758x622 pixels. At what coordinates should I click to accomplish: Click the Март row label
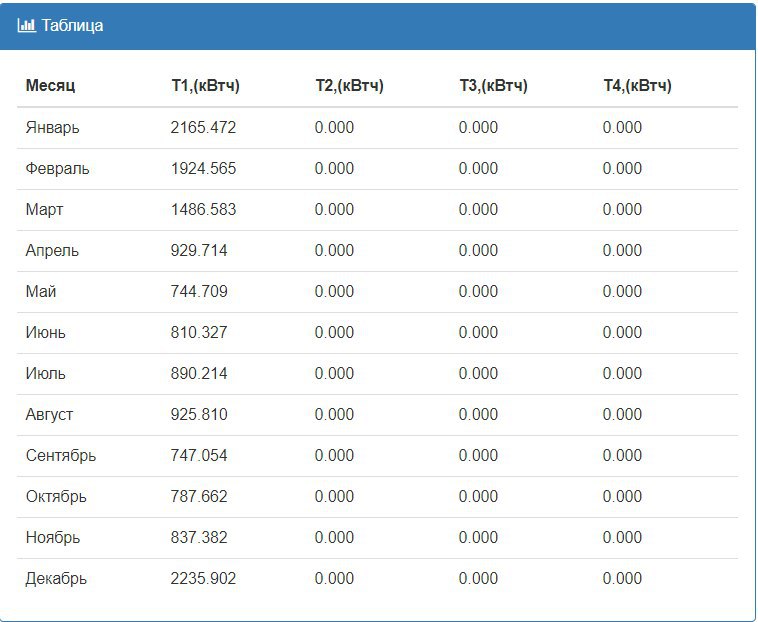[x=44, y=210]
